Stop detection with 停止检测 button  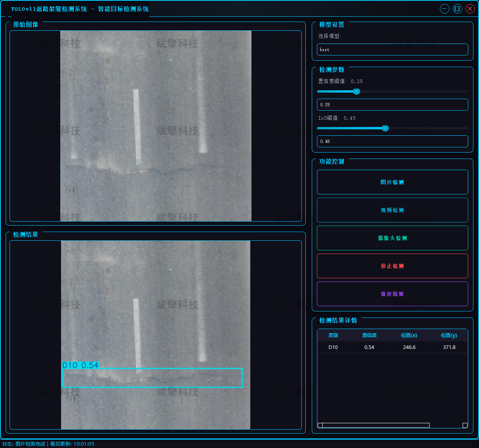tap(392, 266)
